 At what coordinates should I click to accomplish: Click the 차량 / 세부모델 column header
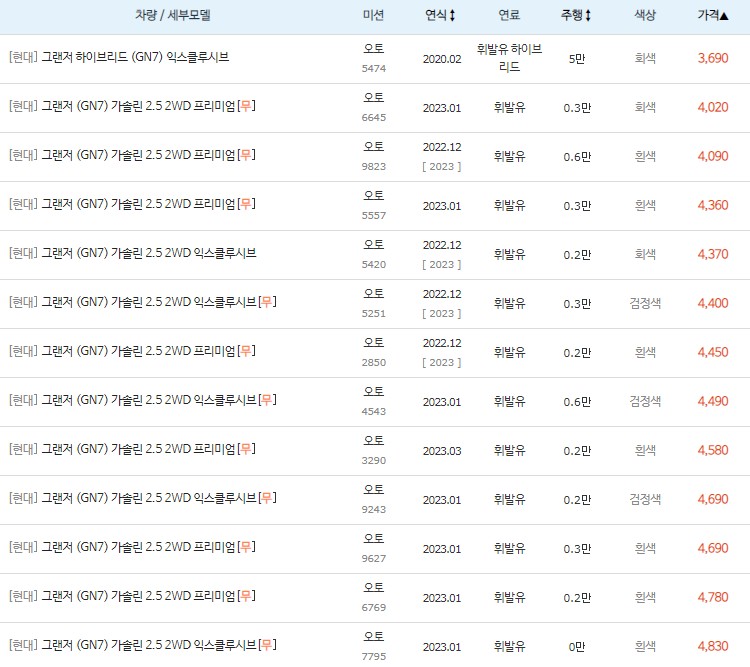[x=173, y=15]
